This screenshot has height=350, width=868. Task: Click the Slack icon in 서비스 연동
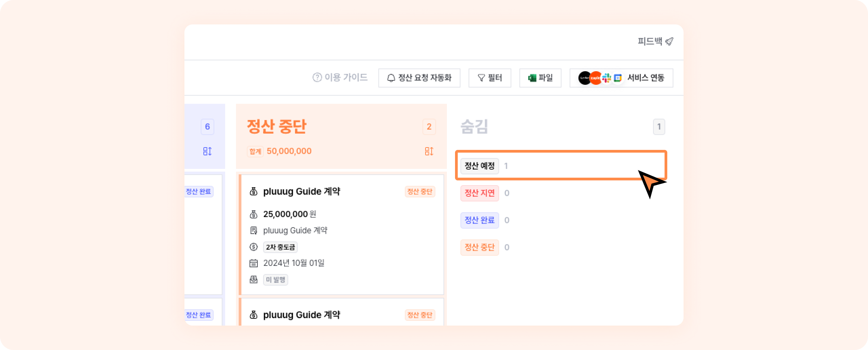607,78
